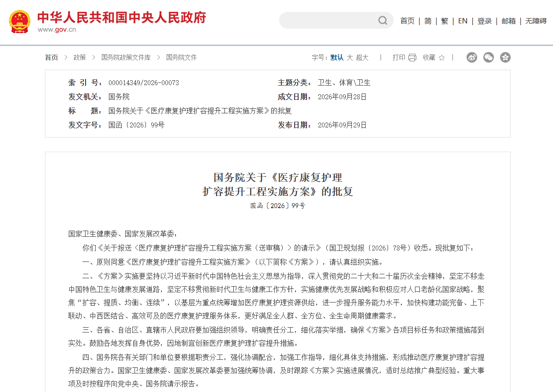The image size is (553, 392).
Task: Open 国务院政策文件库 breadcrumb item
Action: click(x=126, y=58)
